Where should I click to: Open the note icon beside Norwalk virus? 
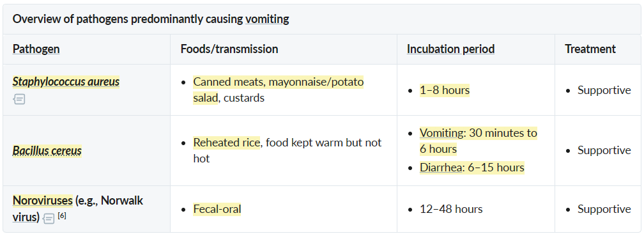[49, 219]
